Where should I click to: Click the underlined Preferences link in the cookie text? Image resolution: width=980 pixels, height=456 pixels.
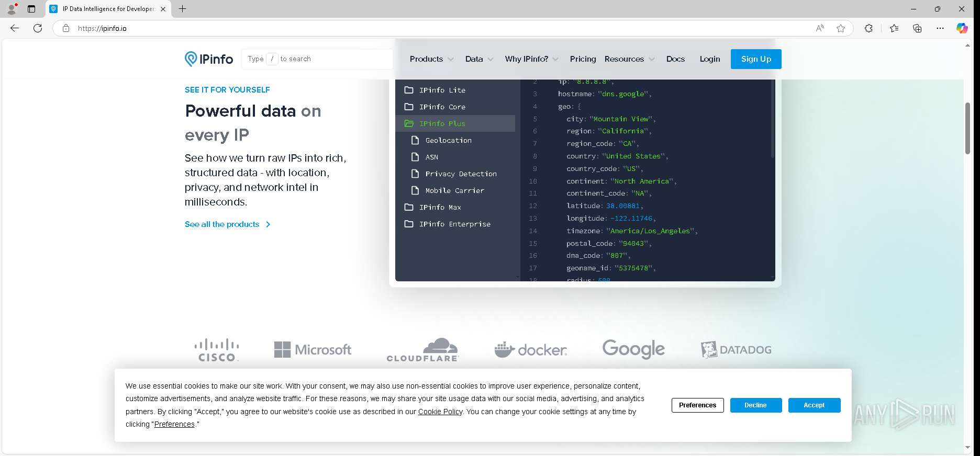click(x=174, y=424)
